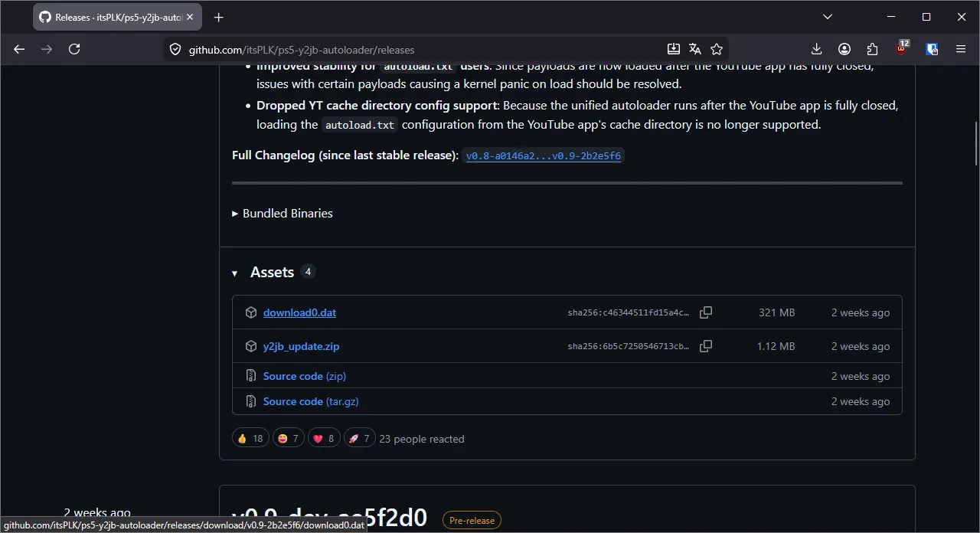Image resolution: width=980 pixels, height=533 pixels.
Task: Download Source code (tar.gz)
Action: [x=311, y=401]
